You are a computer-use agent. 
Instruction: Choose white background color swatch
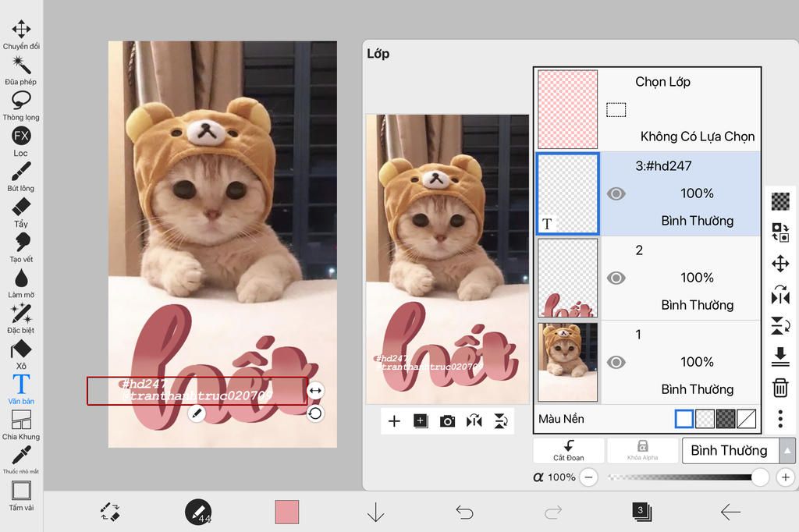coord(684,419)
